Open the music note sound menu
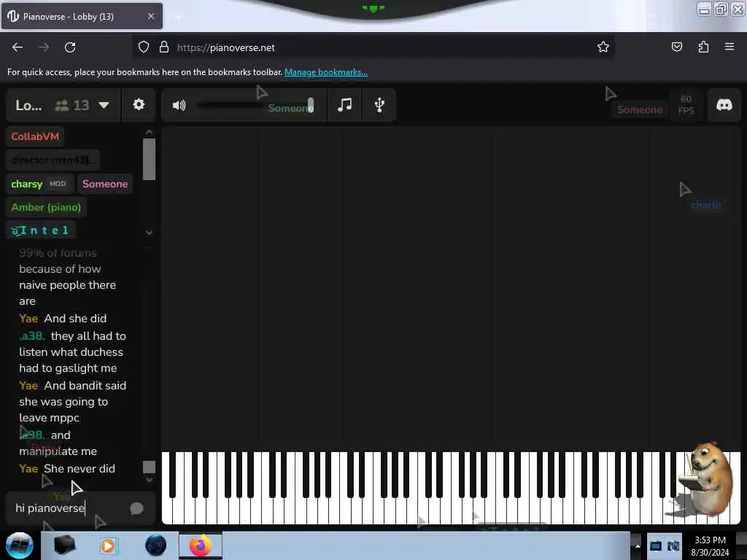 pos(344,105)
